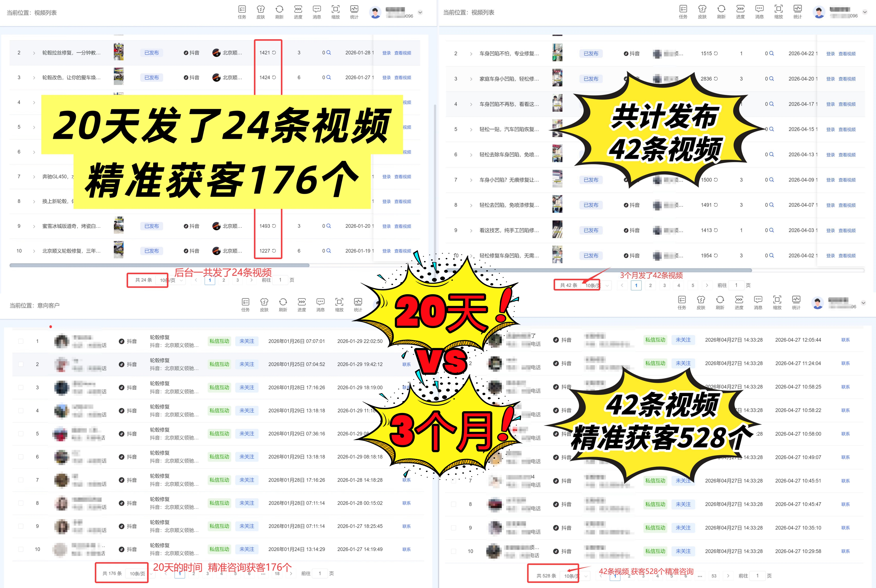Click horizontal scrollbar under the 24-video list

point(159,265)
